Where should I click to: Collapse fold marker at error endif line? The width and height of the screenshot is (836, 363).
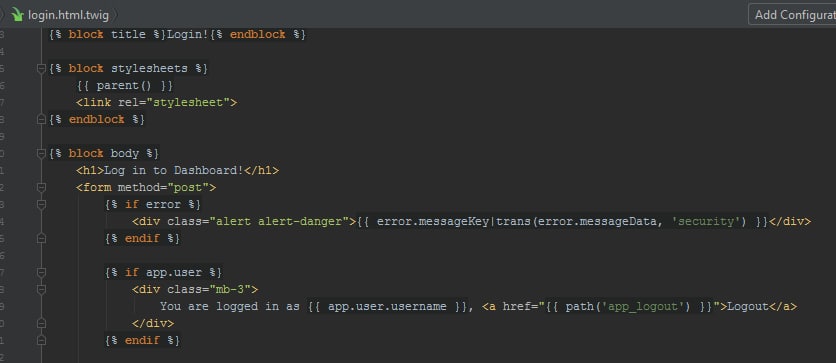[41, 239]
